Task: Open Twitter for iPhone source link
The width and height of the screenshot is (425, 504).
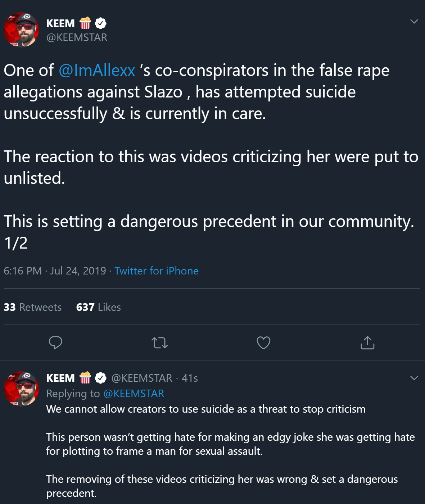Action: coord(157,271)
